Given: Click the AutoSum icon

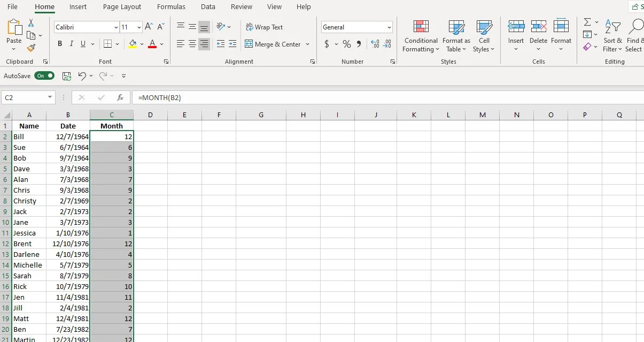Looking at the screenshot, I should coord(586,23).
